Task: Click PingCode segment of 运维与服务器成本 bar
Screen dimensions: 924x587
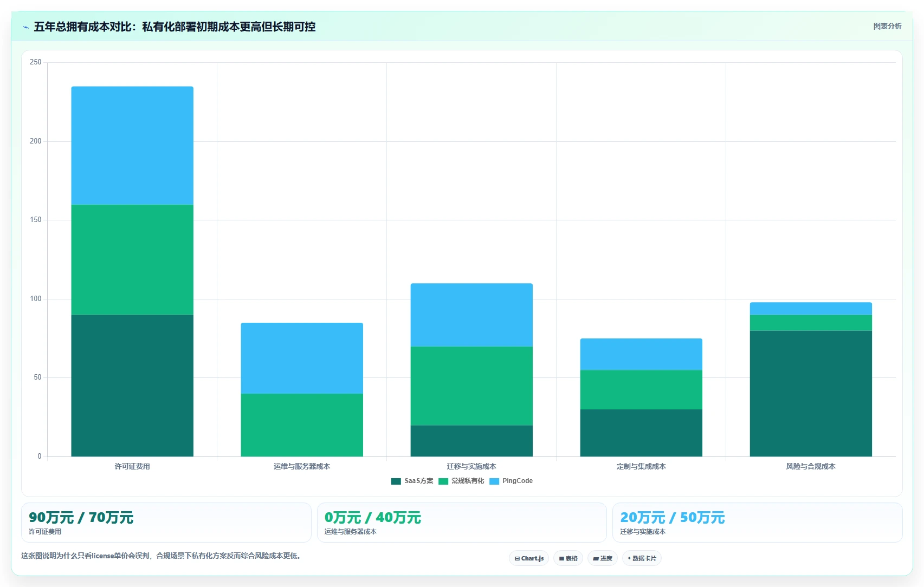Action: (x=302, y=358)
